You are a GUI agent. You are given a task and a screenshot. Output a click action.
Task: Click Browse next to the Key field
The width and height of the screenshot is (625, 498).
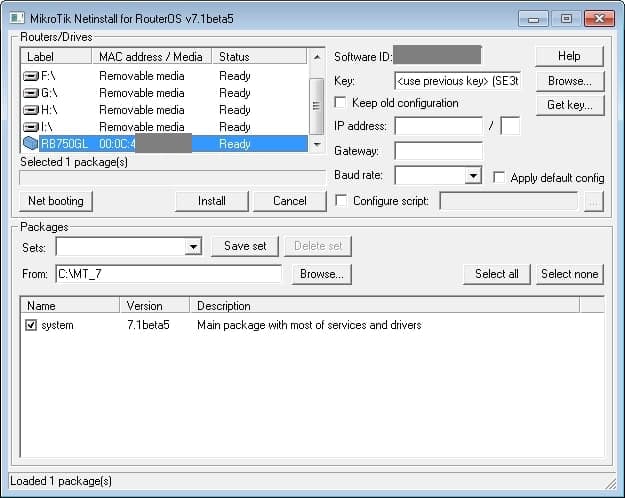click(x=570, y=81)
